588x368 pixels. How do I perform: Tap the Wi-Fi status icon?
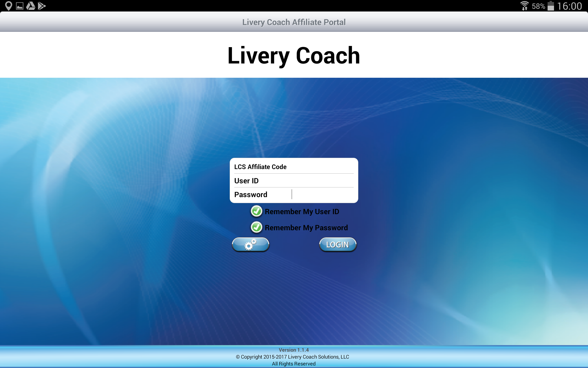pyautogui.click(x=525, y=6)
